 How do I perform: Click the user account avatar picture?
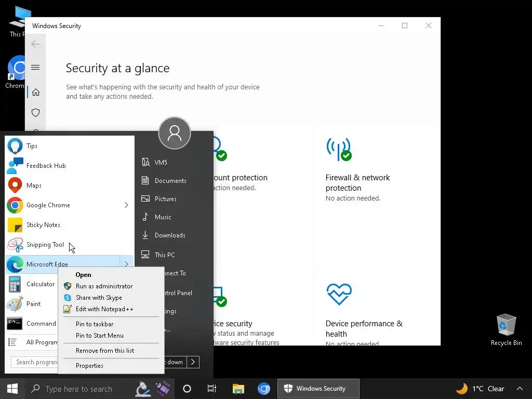[x=175, y=133]
